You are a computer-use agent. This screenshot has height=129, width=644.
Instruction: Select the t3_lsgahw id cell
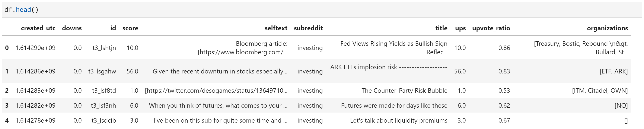coord(102,72)
